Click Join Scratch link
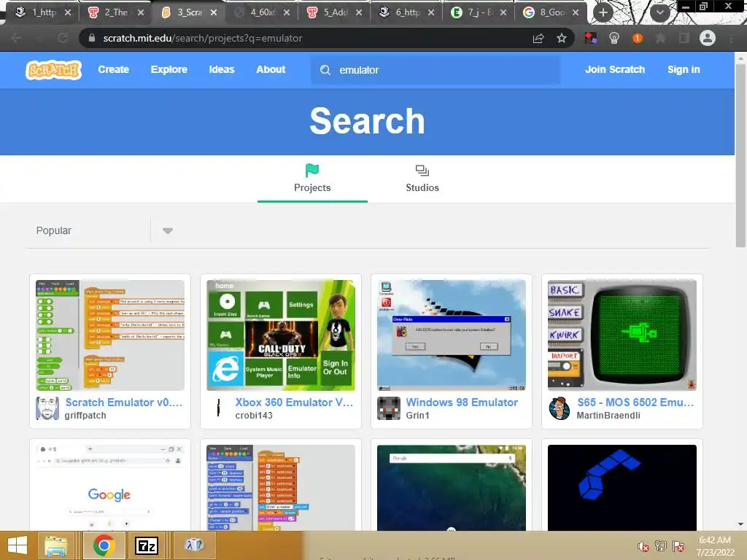The width and height of the screenshot is (747, 560). 614,69
